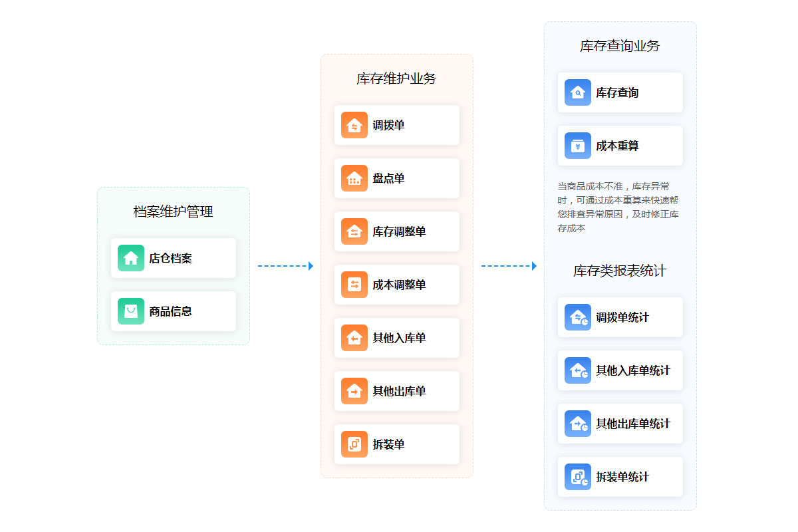Click the orange 其他出库单 icon

click(x=354, y=391)
